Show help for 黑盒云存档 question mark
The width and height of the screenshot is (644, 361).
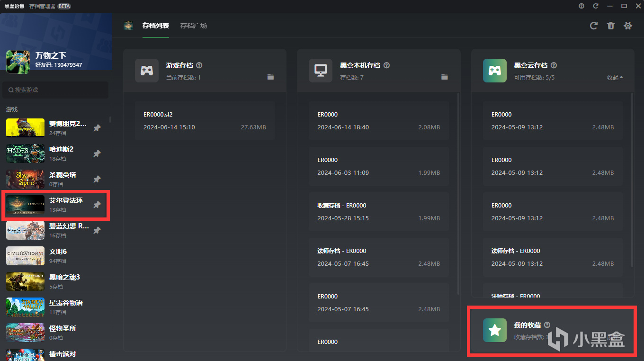click(x=554, y=65)
